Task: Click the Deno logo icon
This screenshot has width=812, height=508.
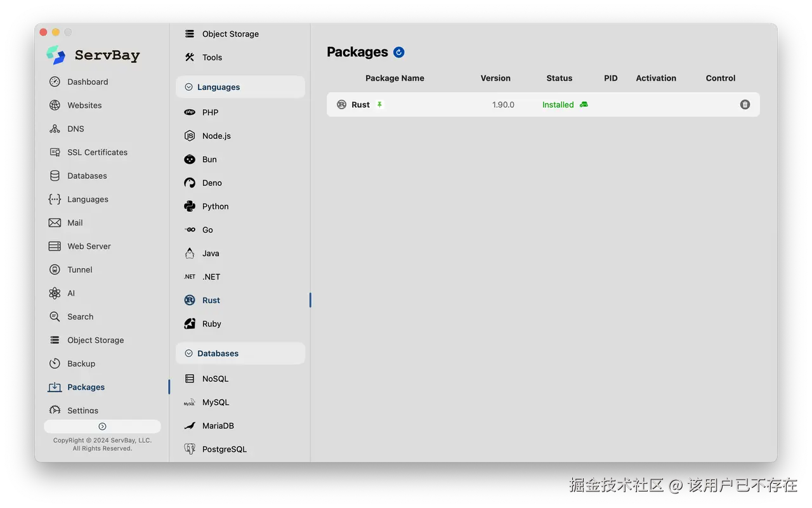Action: (x=190, y=183)
